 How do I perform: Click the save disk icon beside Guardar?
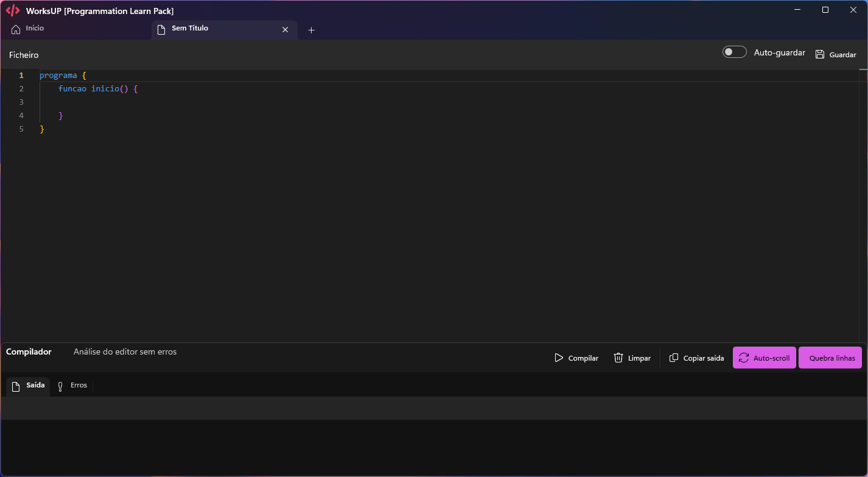pos(820,54)
